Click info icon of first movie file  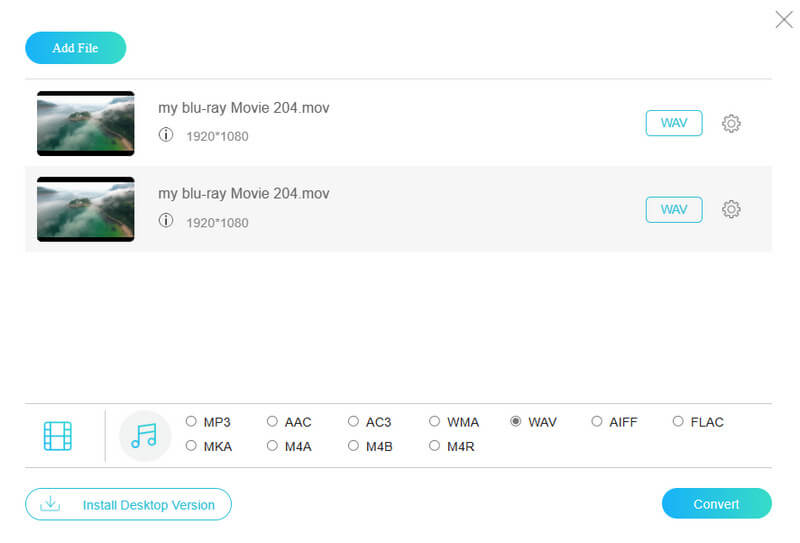pyautogui.click(x=166, y=135)
